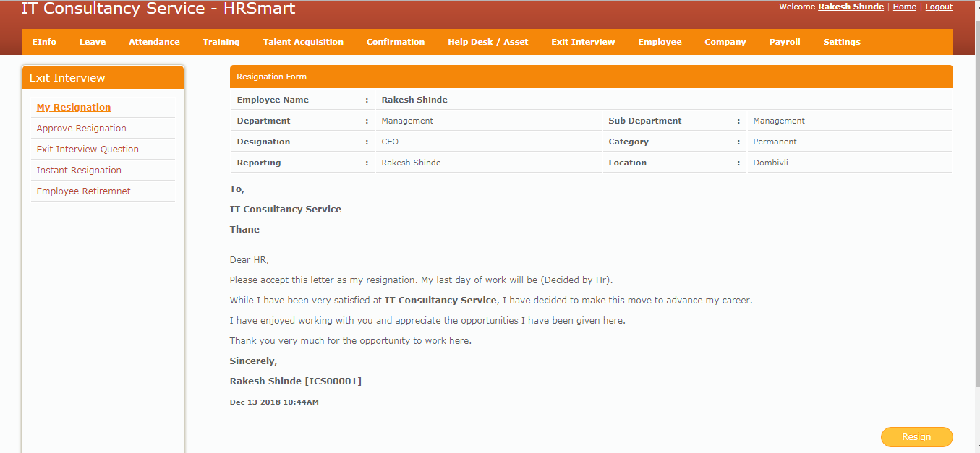Click the Rakesh Shinde profile link

(851, 7)
